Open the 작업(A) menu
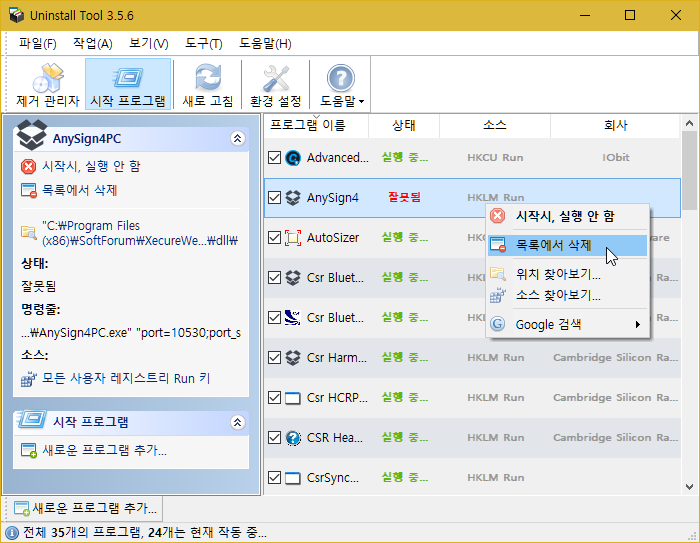 92,43
